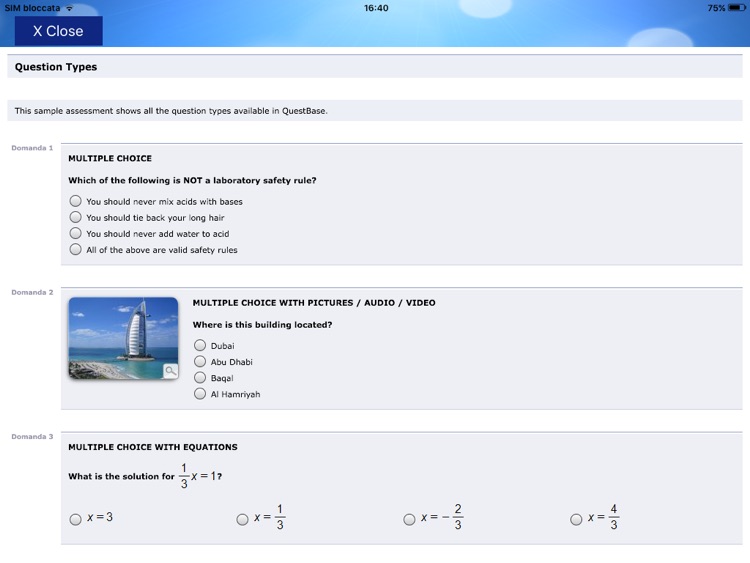Viewport: 750px width, 563px height.
Task: Tap the Wi-Fi status icon
Action: point(70,8)
